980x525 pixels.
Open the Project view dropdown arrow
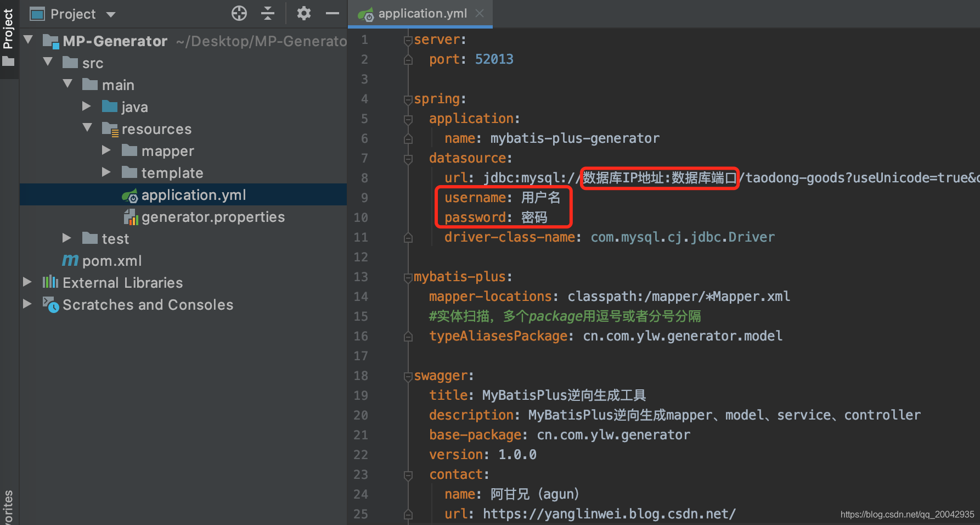click(x=111, y=14)
